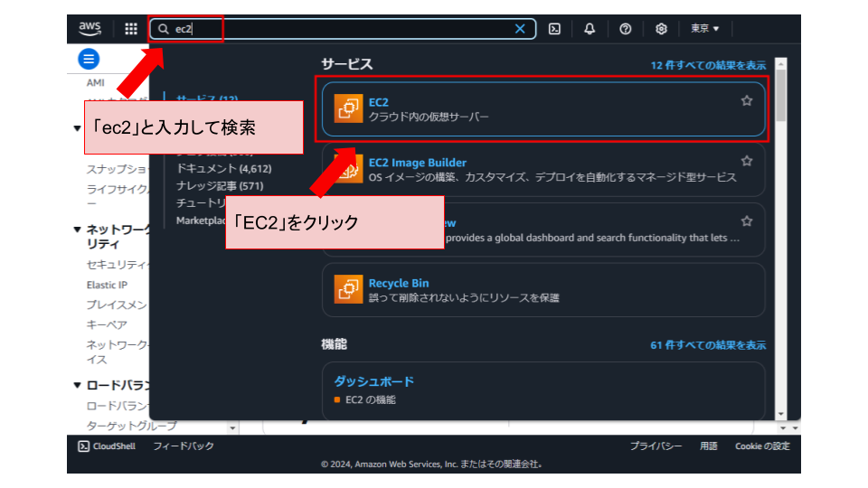The height and width of the screenshot is (488, 868).
Task: Click the magnifier search icon
Action: pyautogui.click(x=164, y=29)
